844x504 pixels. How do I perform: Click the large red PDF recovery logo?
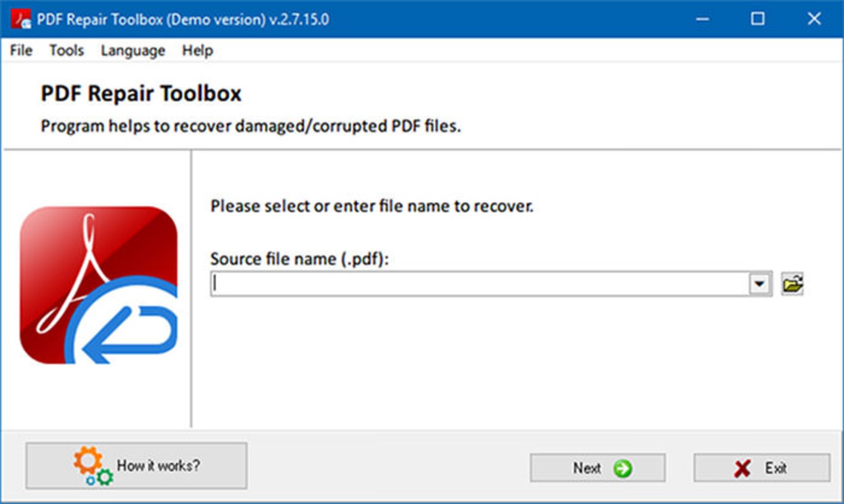[98, 285]
